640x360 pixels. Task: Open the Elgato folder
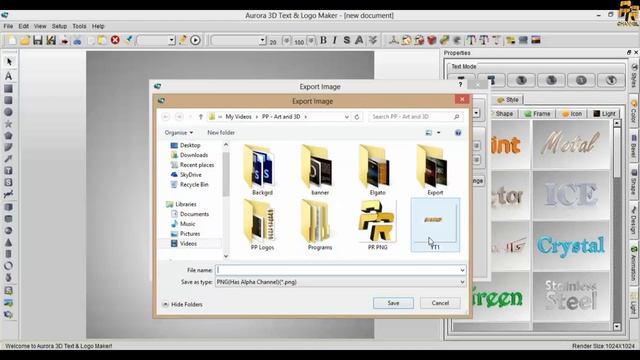click(377, 170)
